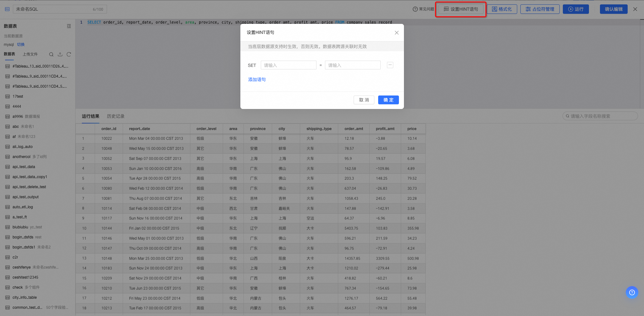The image size is (644, 316).
Task: Click the table icon beside check
Action: coord(8,287)
